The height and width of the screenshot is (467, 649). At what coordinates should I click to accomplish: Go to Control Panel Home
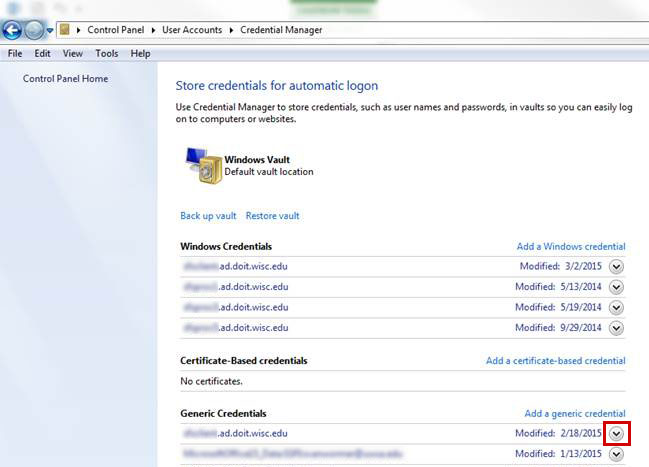[65, 79]
